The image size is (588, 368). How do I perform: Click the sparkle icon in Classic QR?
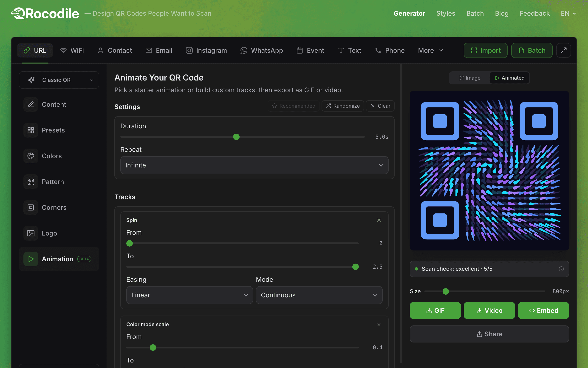click(31, 80)
